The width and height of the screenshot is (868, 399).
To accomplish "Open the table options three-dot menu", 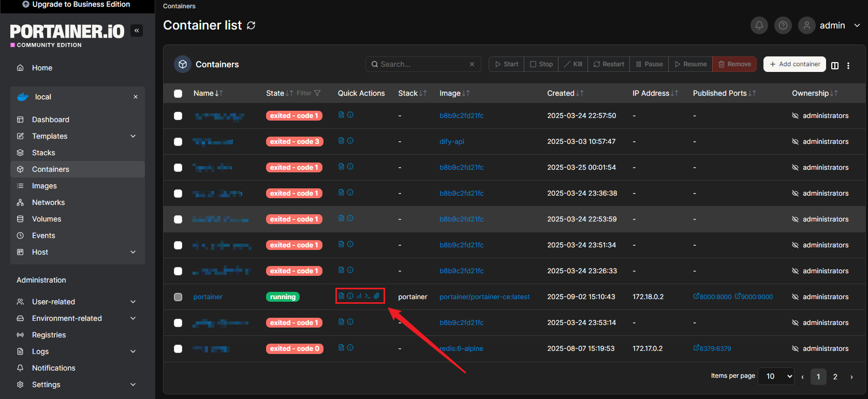I will coord(848,65).
